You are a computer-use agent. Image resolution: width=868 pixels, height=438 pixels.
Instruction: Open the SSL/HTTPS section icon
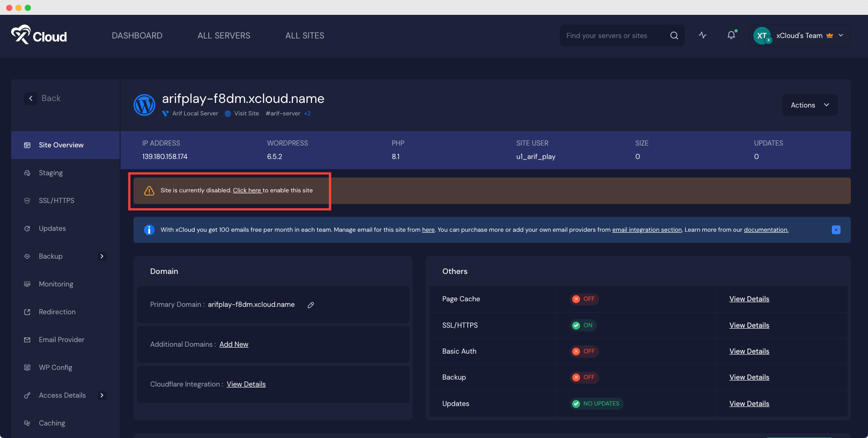[x=28, y=200]
